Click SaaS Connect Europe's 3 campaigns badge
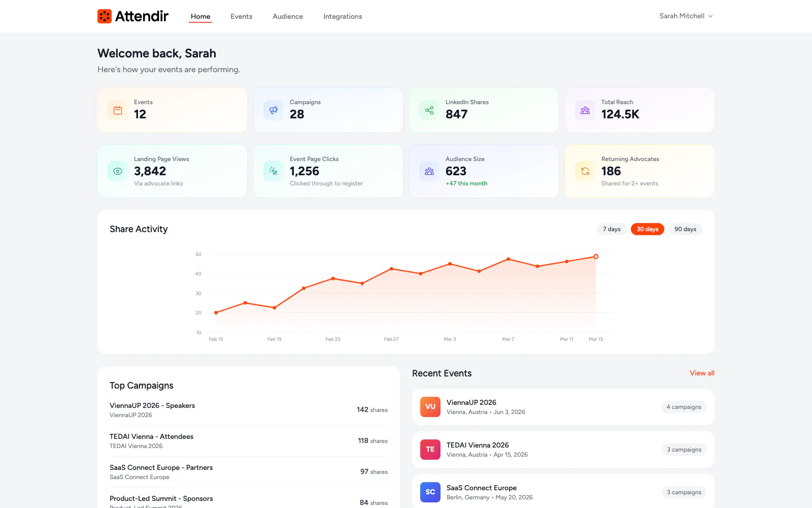 tap(684, 492)
